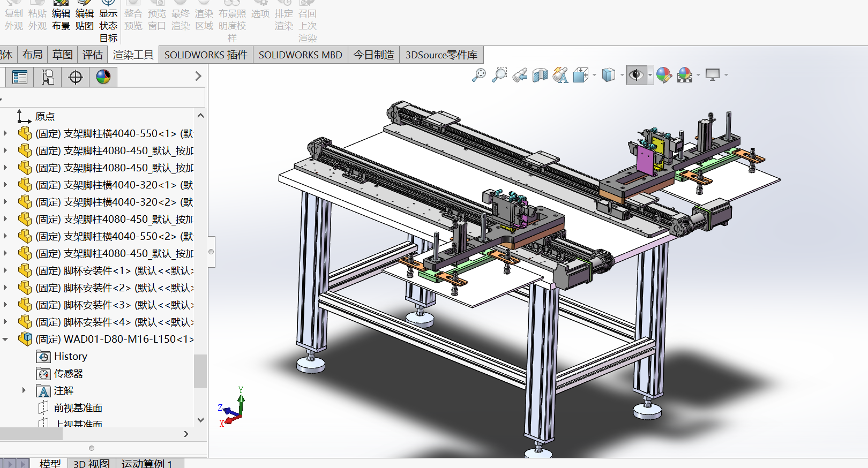Open the Display Style dropdown arrow

pyautogui.click(x=622, y=76)
